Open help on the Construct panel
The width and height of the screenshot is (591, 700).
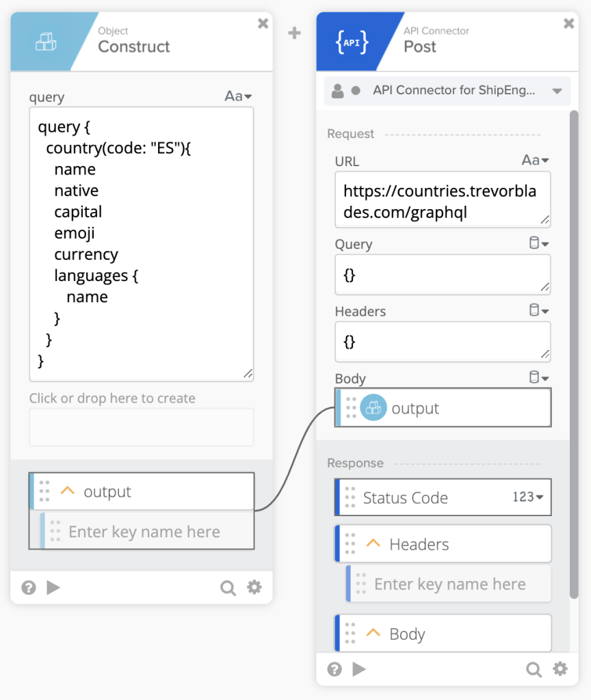(28, 587)
